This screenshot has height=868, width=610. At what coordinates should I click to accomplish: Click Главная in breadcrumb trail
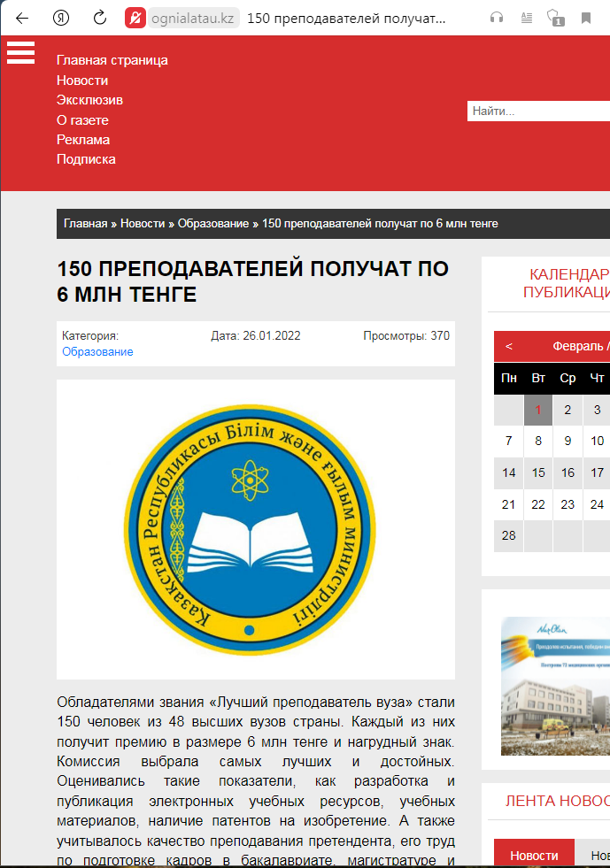[x=85, y=224]
